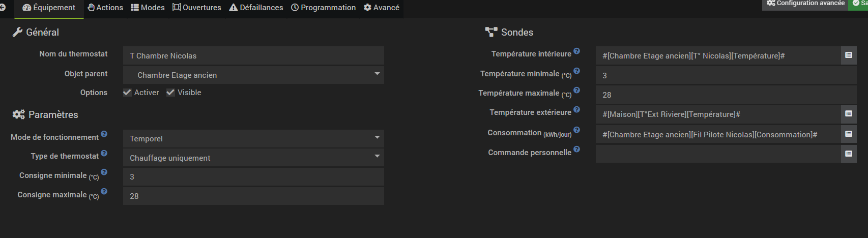This screenshot has width=868, height=238.
Task: Toggle the Activer checkbox
Action: (128, 93)
